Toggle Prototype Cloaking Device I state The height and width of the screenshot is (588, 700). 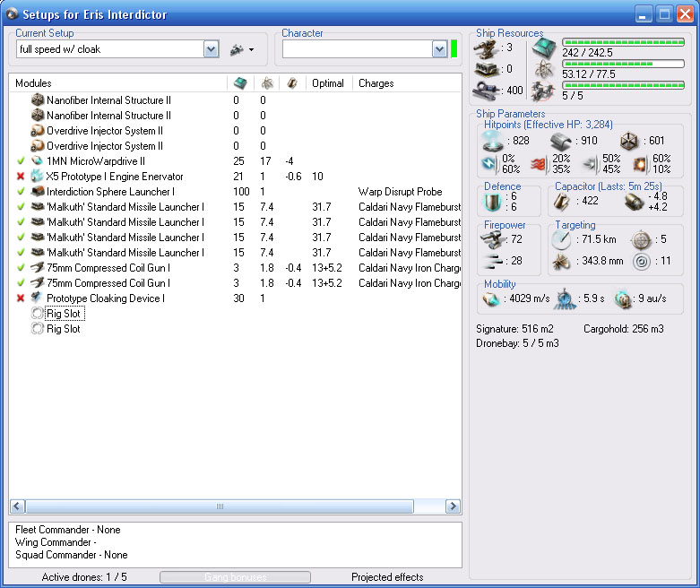tap(21, 298)
